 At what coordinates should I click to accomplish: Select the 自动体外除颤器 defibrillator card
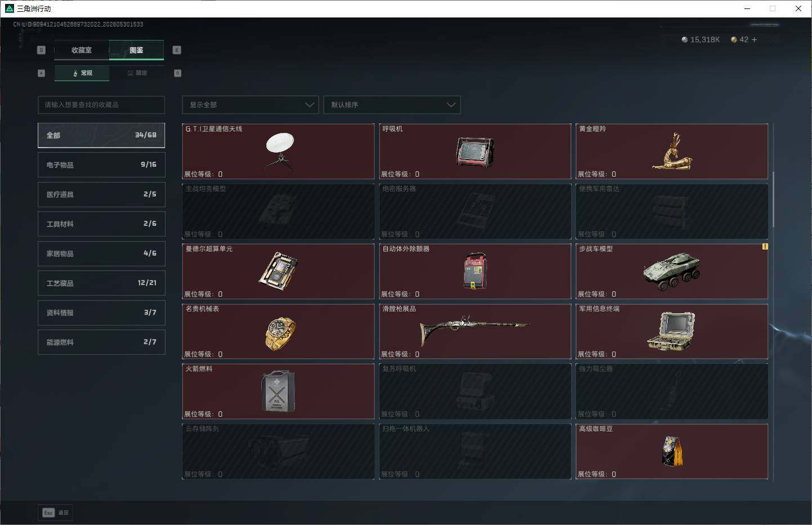[475, 272]
